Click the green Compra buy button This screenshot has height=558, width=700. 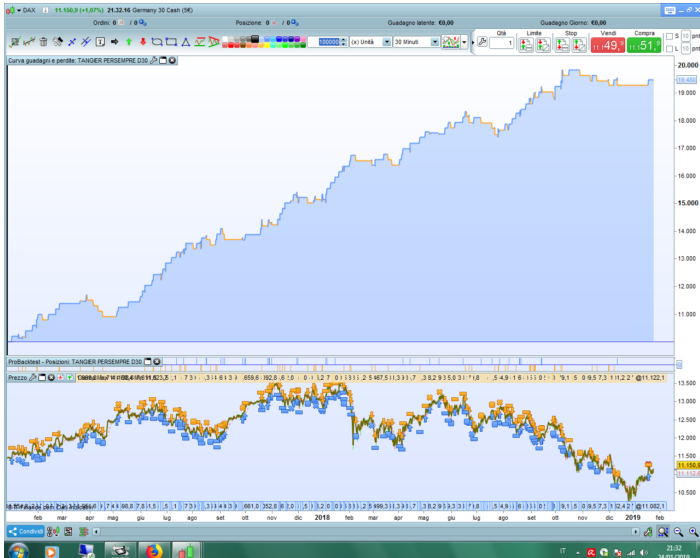(644, 45)
